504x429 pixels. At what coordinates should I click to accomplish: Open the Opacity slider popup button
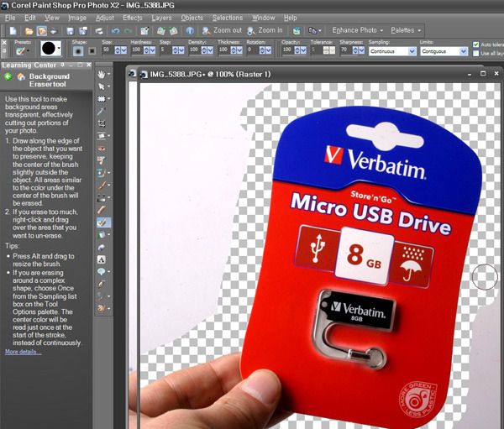tap(303, 50)
